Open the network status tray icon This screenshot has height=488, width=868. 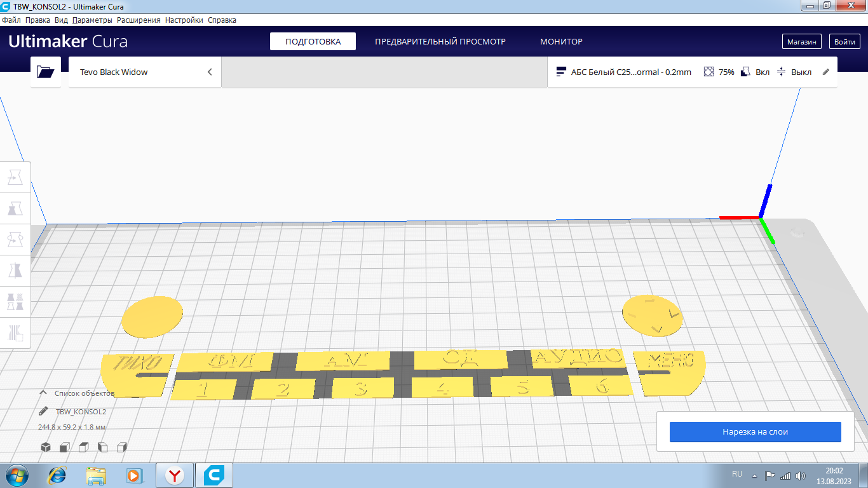(785, 475)
